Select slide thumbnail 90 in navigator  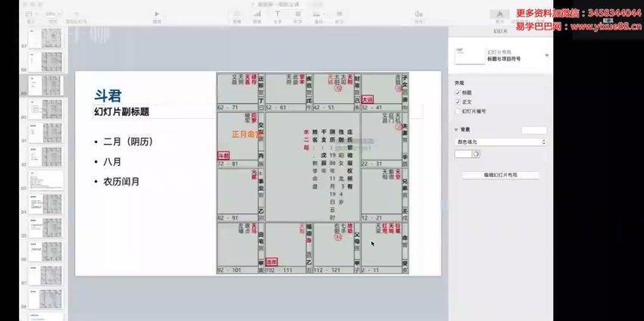(x=45, y=109)
